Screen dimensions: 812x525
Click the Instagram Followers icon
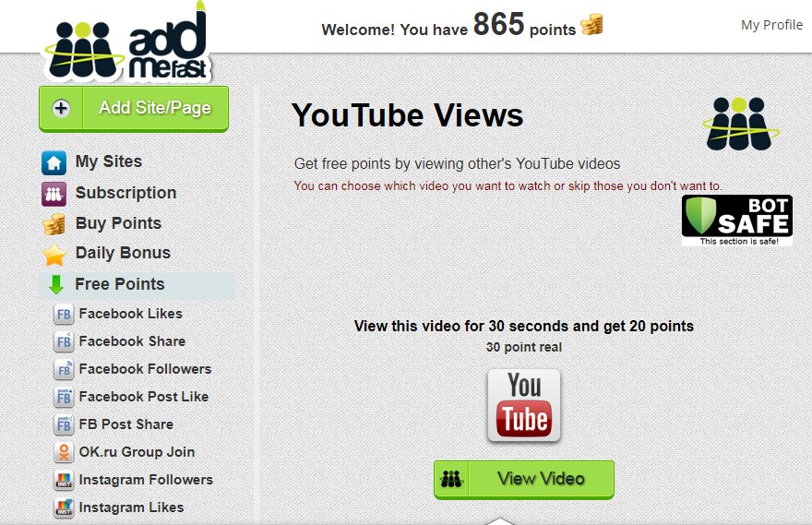coord(64,481)
